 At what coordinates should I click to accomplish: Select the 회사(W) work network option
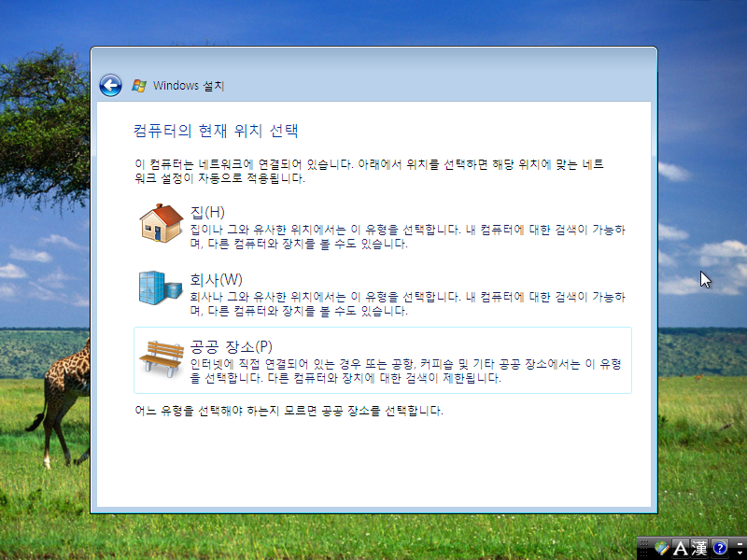[x=383, y=293]
